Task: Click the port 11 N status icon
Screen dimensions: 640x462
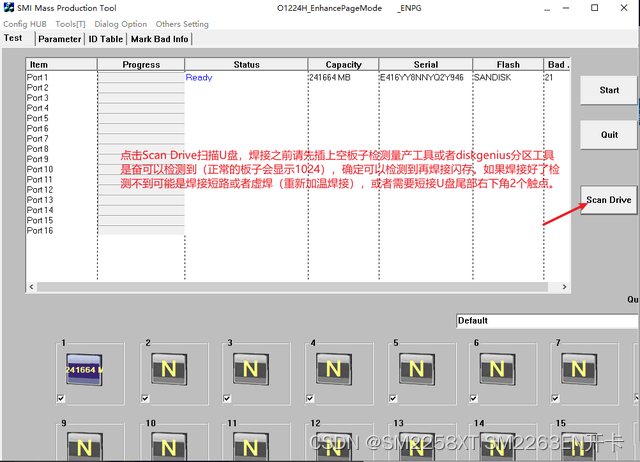Action: pos(251,447)
